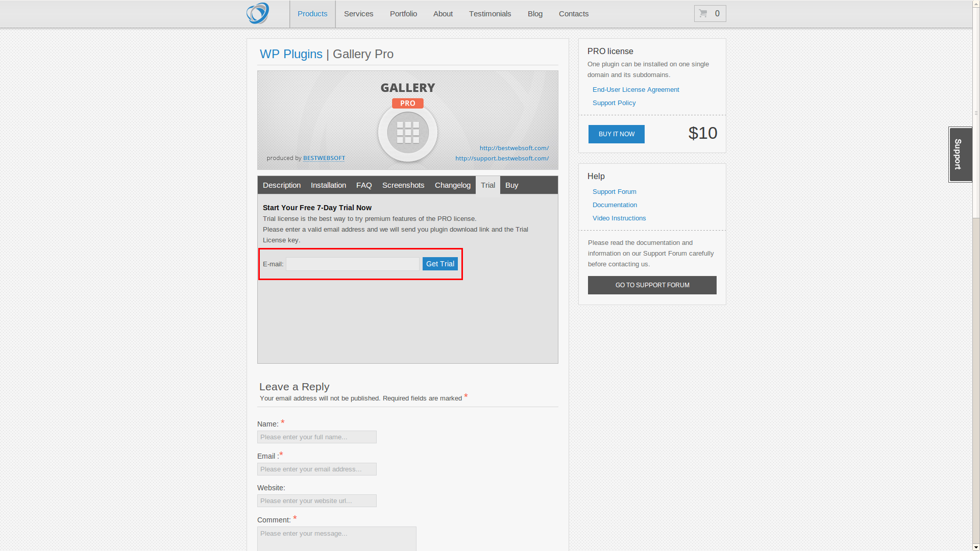The width and height of the screenshot is (980, 551).
Task: Click GO TO SUPPORT FORUM button
Action: (x=652, y=285)
